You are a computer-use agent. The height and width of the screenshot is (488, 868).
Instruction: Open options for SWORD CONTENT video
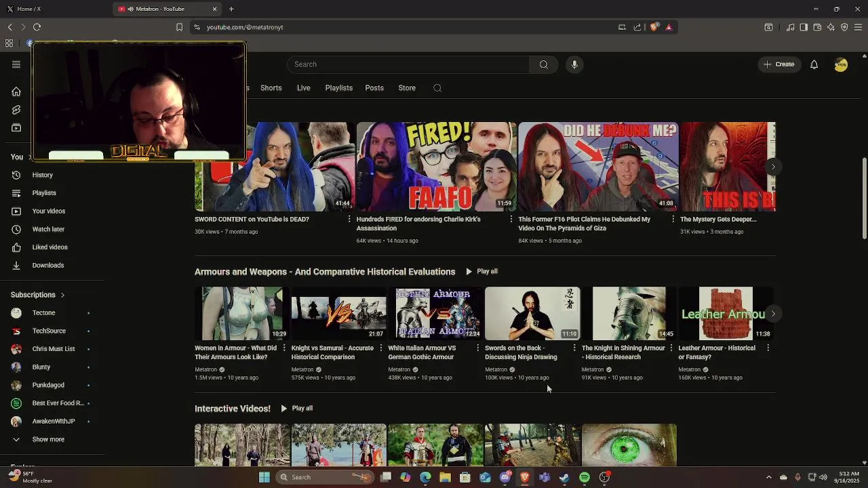[x=349, y=220]
